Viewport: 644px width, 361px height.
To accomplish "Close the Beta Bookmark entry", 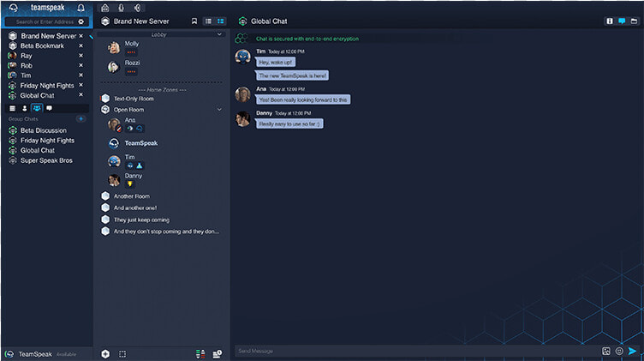I will click(80, 45).
